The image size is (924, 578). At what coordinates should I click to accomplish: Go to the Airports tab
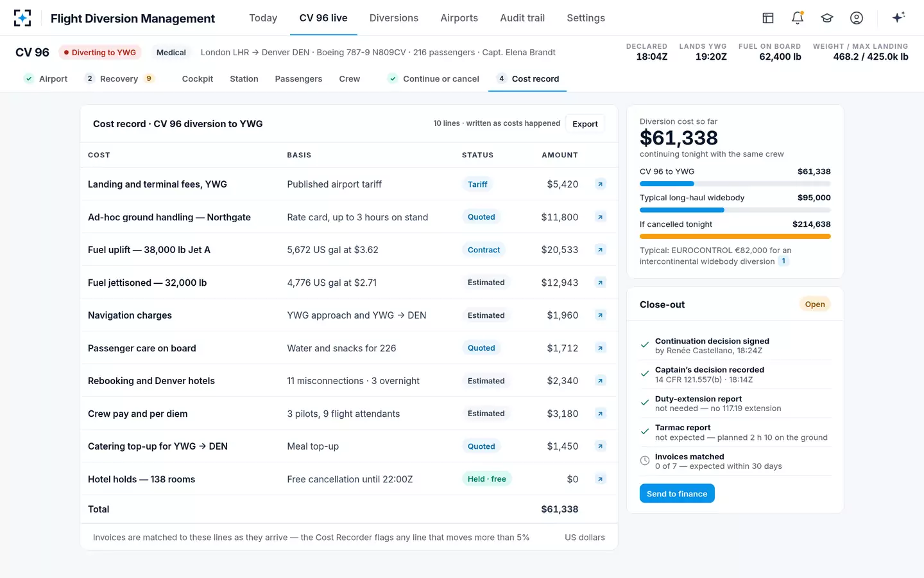459,18
